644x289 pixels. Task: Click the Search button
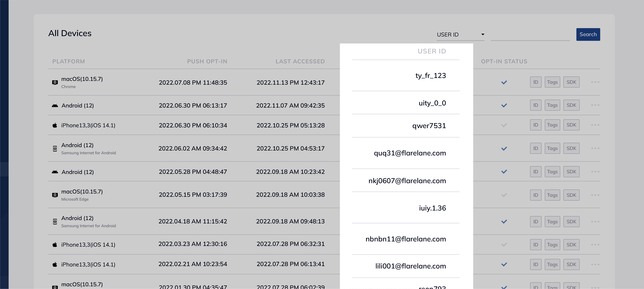click(x=588, y=34)
